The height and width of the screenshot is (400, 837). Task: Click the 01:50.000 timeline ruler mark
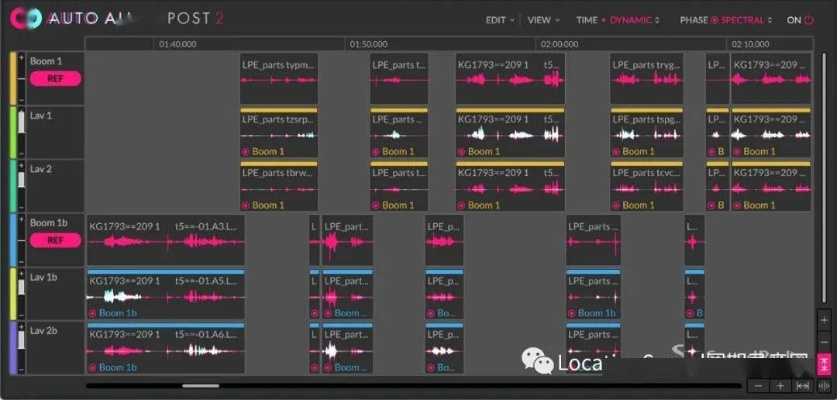point(369,44)
